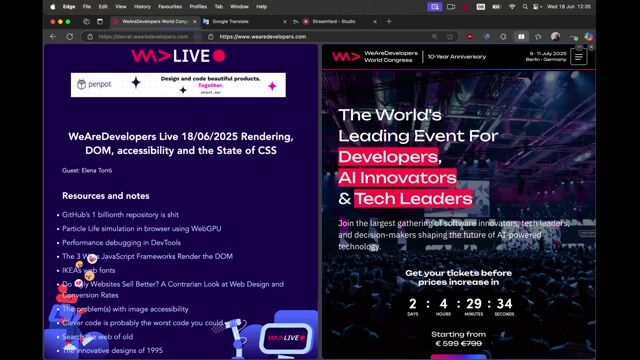This screenshot has height=360, width=640.
Task: Click the countdown timer days value
Action: 413,304
